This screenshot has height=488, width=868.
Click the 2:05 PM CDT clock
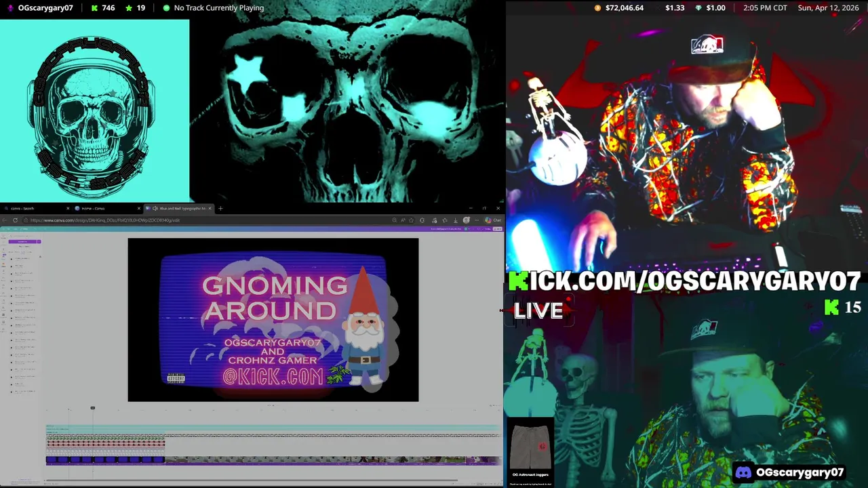(x=765, y=8)
